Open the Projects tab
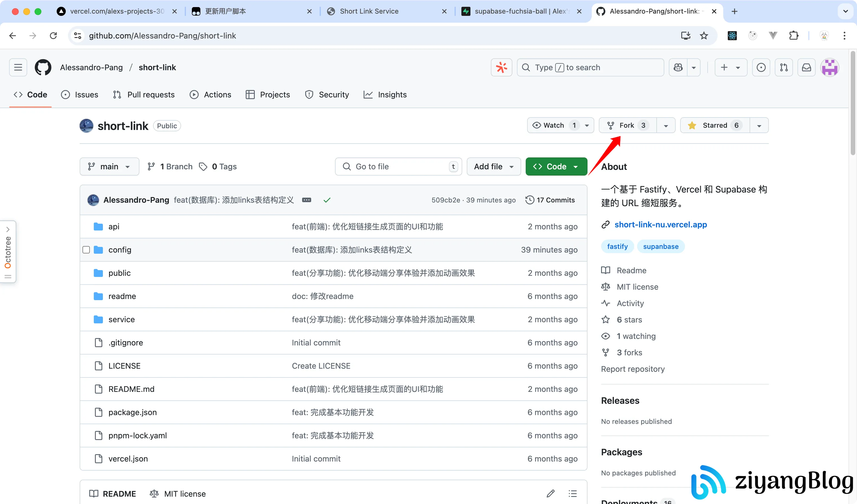This screenshot has height=504, width=857. point(268,95)
